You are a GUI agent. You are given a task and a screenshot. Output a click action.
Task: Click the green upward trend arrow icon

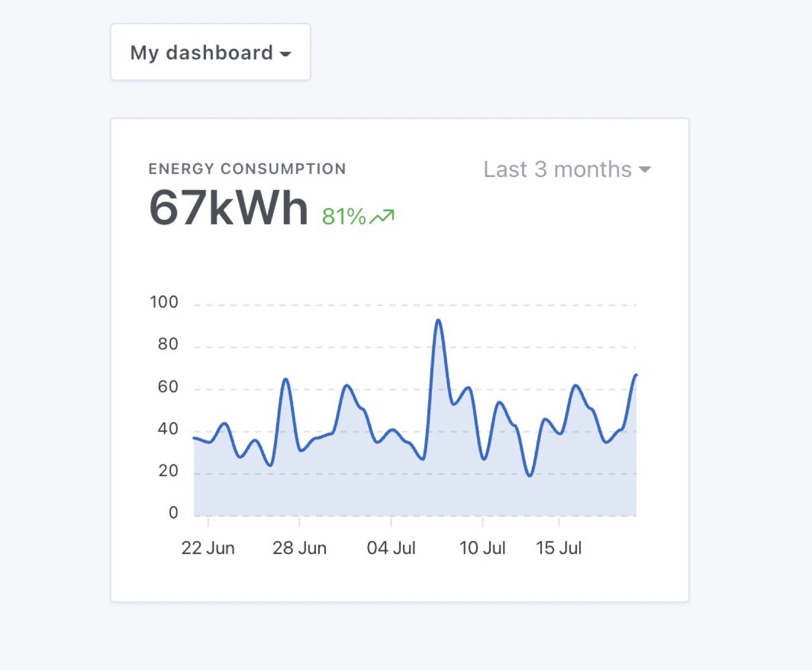click(382, 215)
